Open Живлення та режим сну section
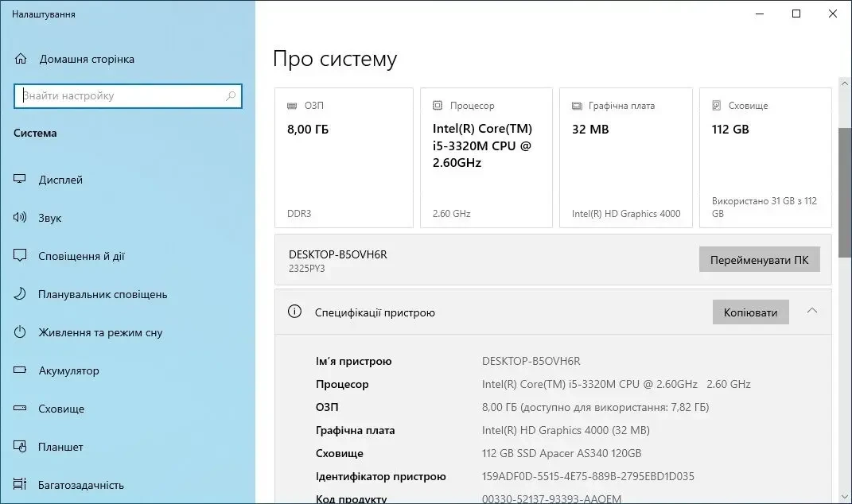Viewport: 852px width, 504px height. click(100, 332)
